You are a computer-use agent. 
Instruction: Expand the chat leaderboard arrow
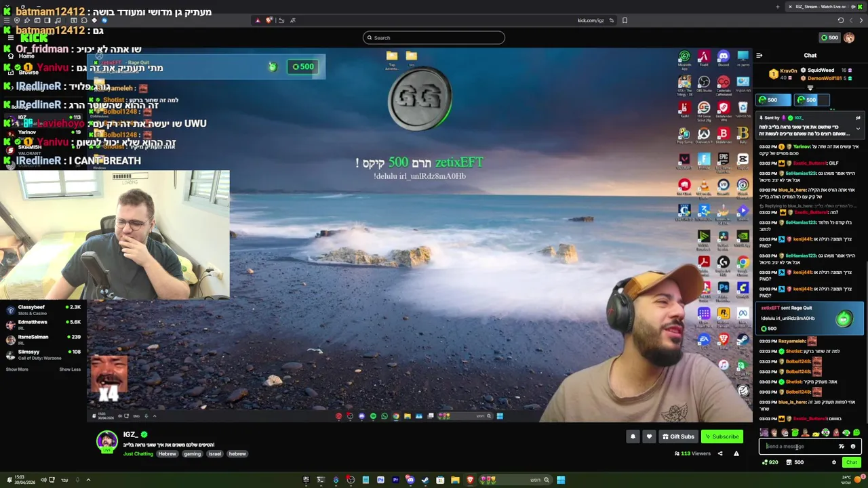[x=810, y=88]
